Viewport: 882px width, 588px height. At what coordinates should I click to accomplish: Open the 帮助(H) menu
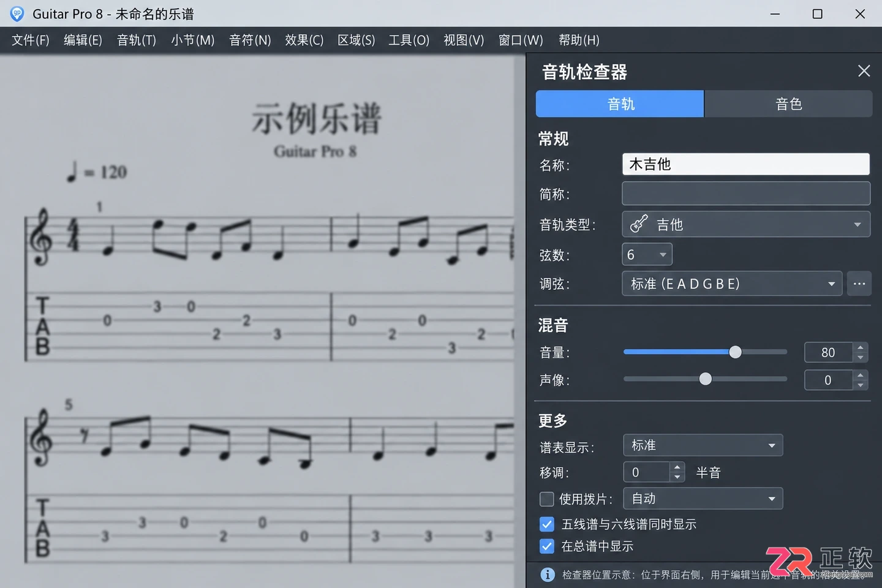coord(579,40)
